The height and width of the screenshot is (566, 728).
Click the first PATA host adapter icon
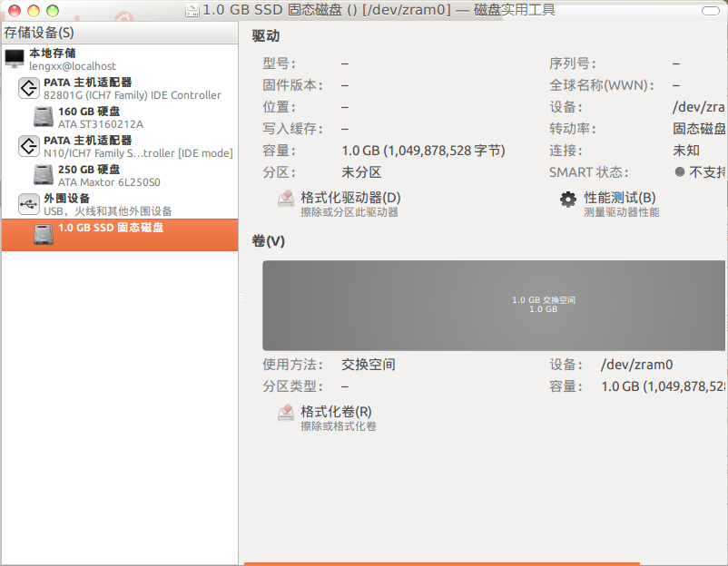pyautogui.click(x=29, y=88)
